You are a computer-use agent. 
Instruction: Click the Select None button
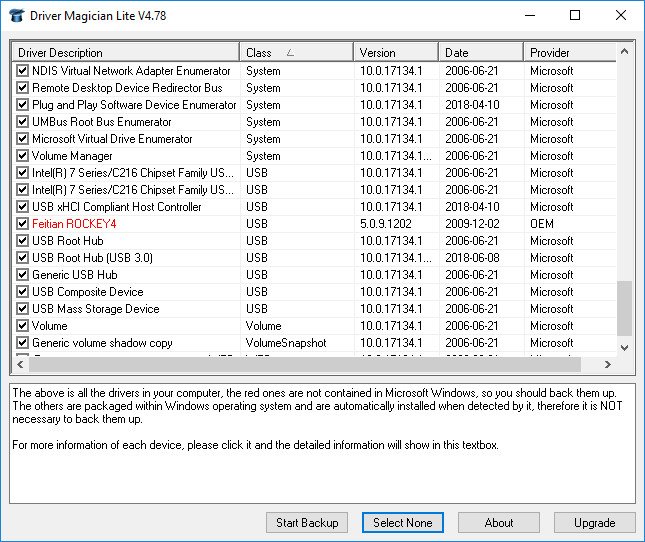click(402, 522)
